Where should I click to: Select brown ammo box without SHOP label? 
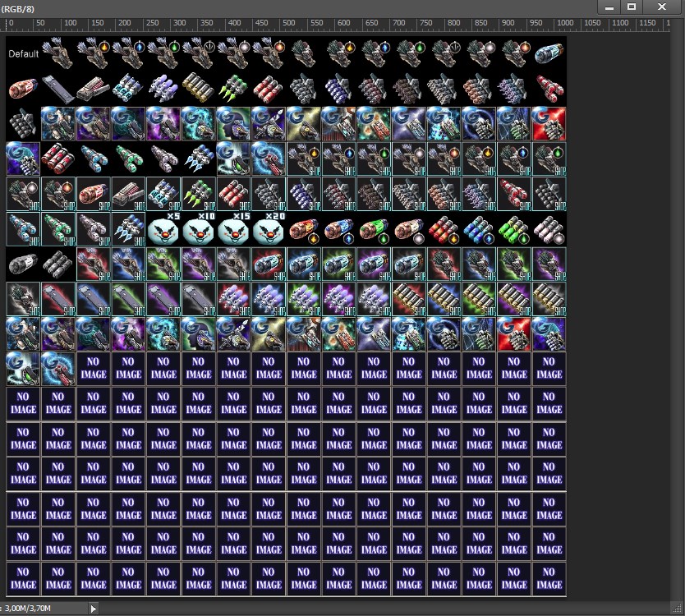pyautogui.click(x=94, y=90)
